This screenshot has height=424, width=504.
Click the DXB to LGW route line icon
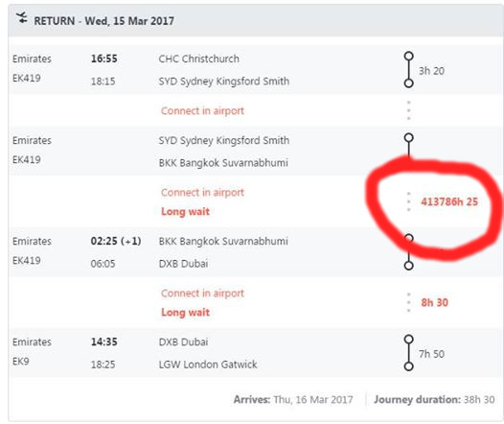[408, 353]
